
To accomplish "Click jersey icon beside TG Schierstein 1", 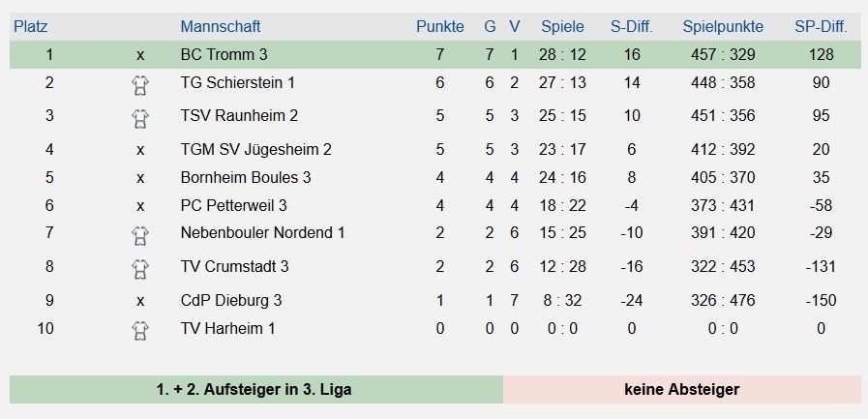I will (x=140, y=85).
